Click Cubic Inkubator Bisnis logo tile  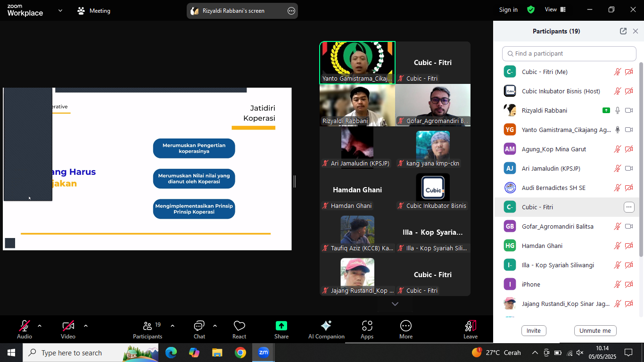tap(433, 190)
